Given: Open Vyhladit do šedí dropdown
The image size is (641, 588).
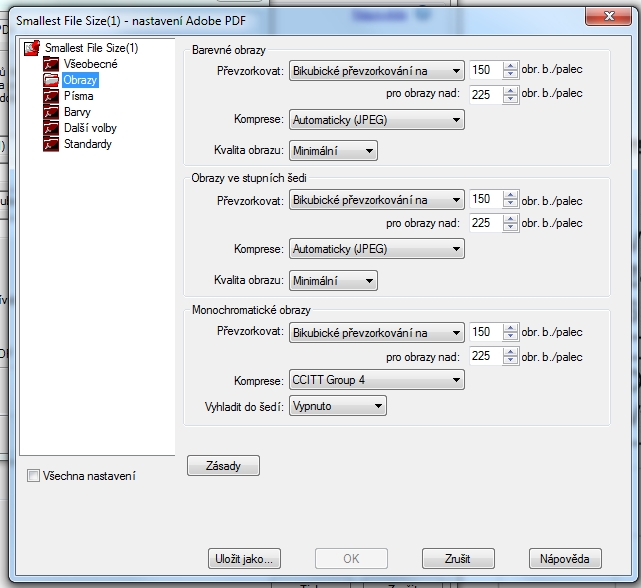Looking at the screenshot, I should click(337, 406).
